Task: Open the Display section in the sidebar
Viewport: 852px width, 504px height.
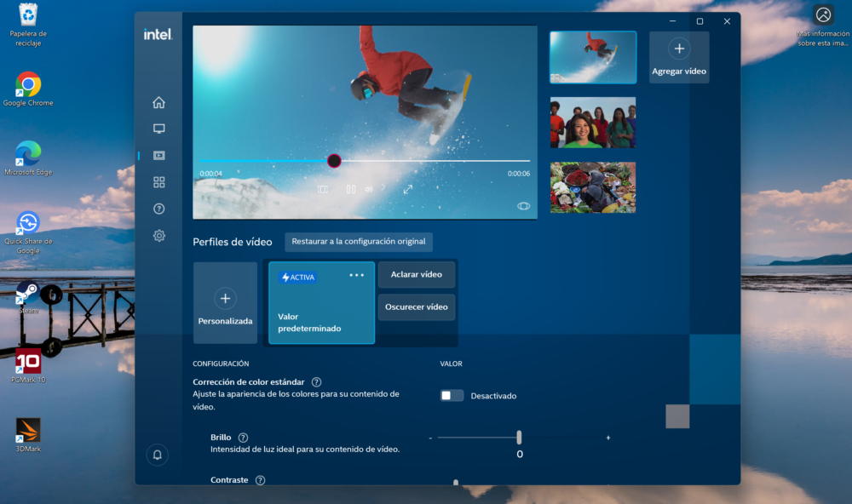Action: 158,129
